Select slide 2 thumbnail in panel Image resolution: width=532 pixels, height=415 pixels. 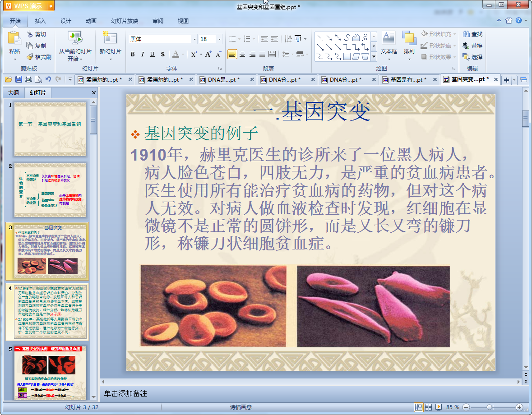click(x=50, y=190)
